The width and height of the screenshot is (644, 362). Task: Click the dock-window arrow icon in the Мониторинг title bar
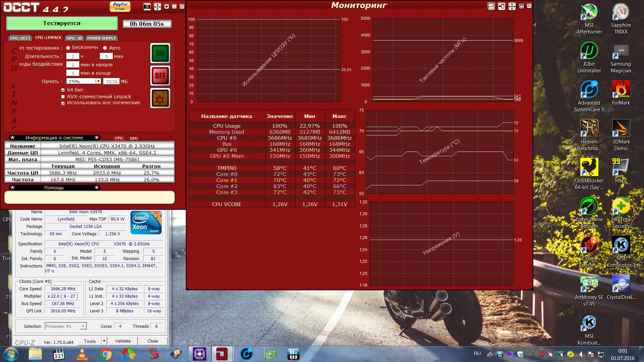(501, 6)
